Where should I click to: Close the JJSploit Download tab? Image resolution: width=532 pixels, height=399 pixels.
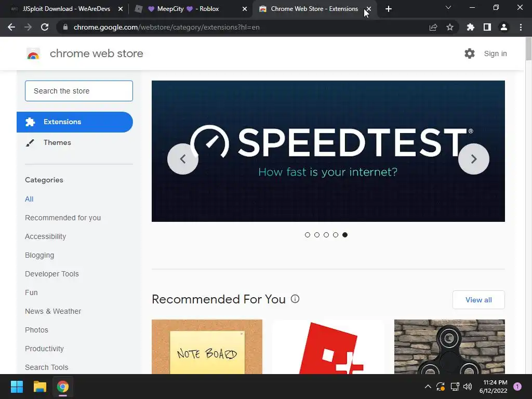coord(121,9)
